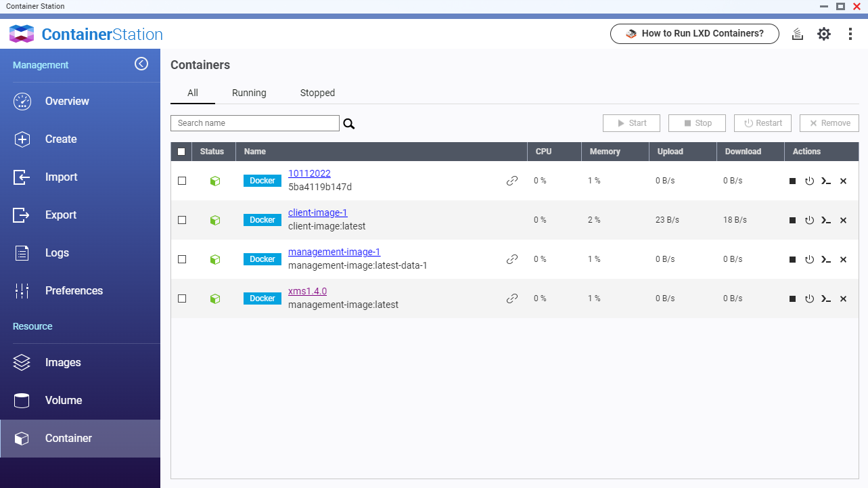This screenshot has height=488, width=868.
Task: Collapse the Management sidebar panel
Action: pos(141,63)
